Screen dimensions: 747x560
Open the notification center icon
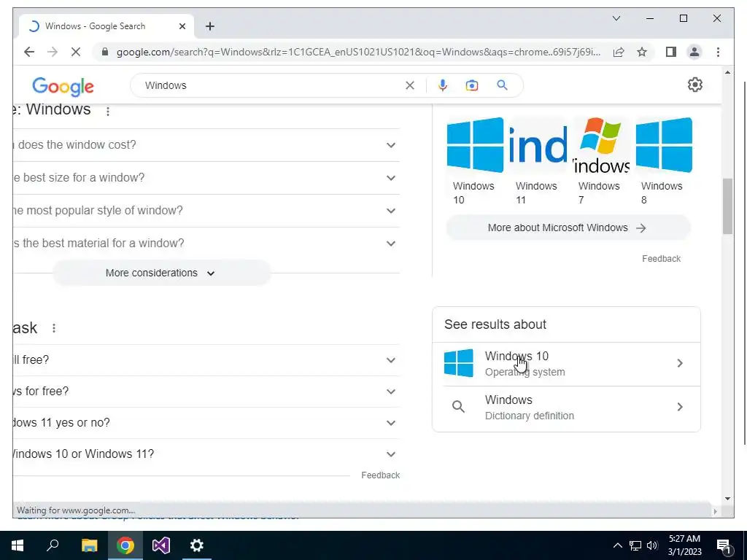click(724, 545)
